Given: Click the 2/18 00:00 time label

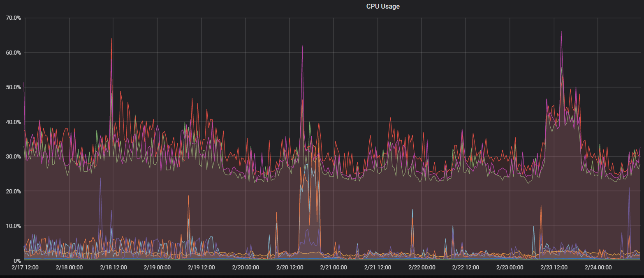Looking at the screenshot, I should [69, 267].
